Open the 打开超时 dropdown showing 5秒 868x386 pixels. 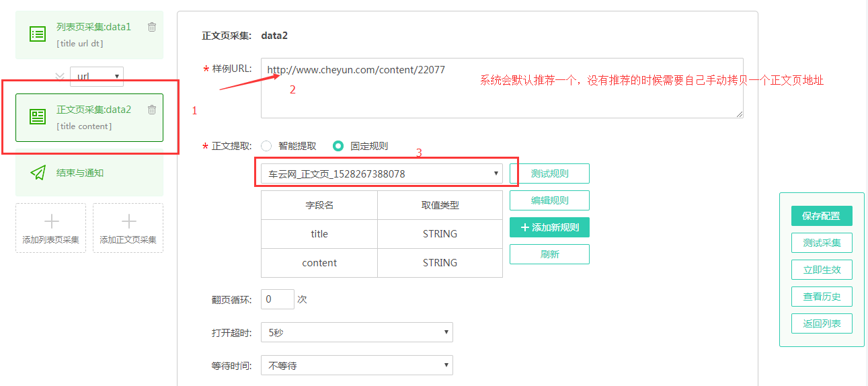pos(357,332)
